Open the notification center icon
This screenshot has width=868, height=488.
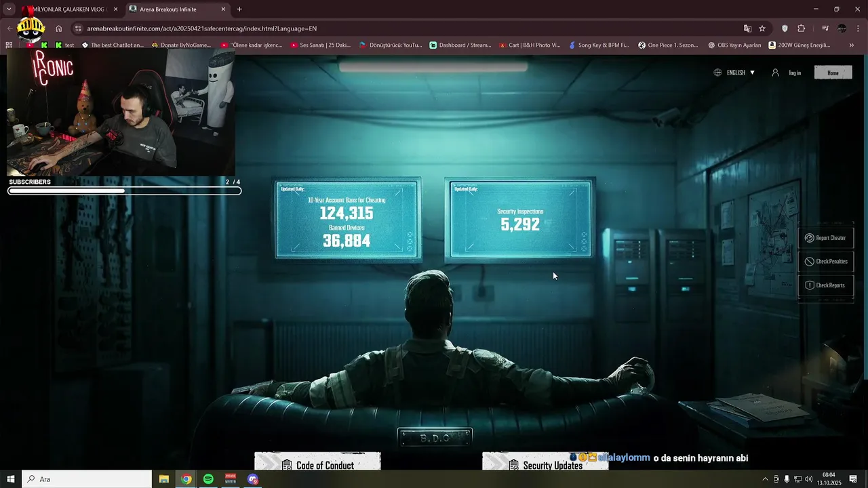tap(853, 479)
